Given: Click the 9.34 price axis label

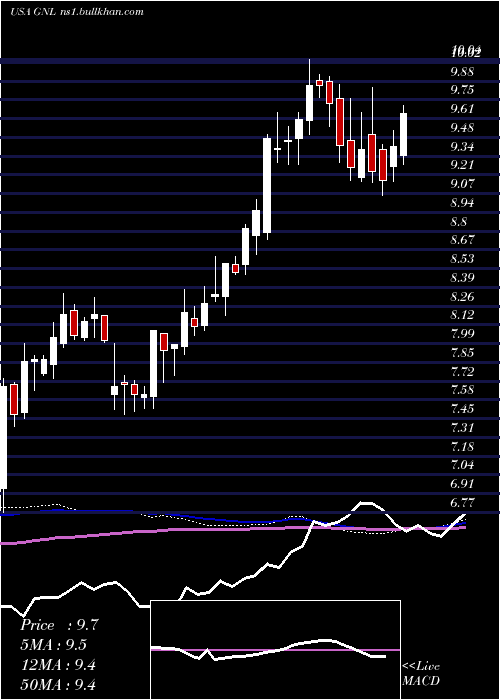Looking at the screenshot, I should click(x=464, y=146).
